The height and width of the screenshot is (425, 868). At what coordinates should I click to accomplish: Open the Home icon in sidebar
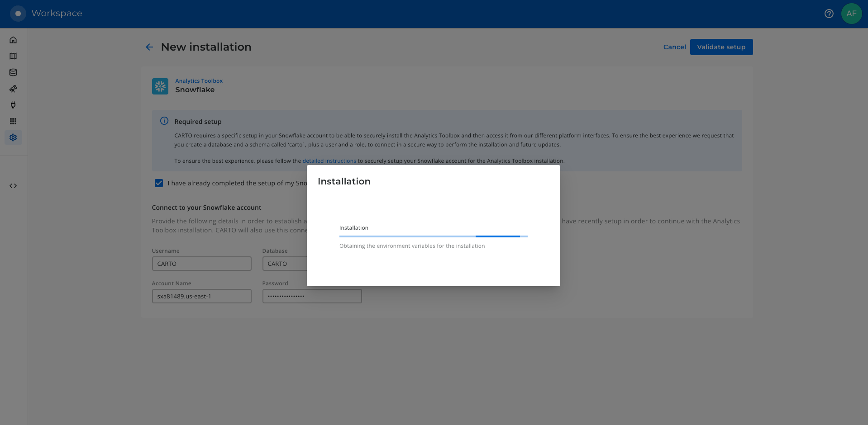point(13,40)
